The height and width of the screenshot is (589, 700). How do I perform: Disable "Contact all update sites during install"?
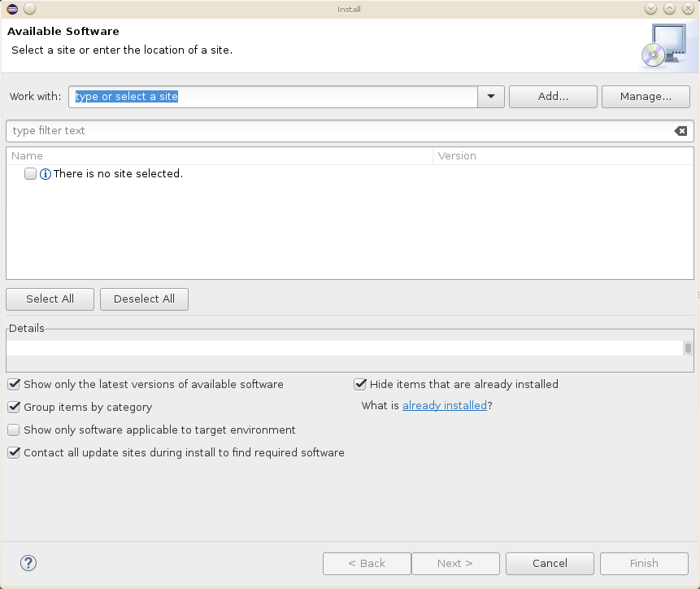[13, 452]
